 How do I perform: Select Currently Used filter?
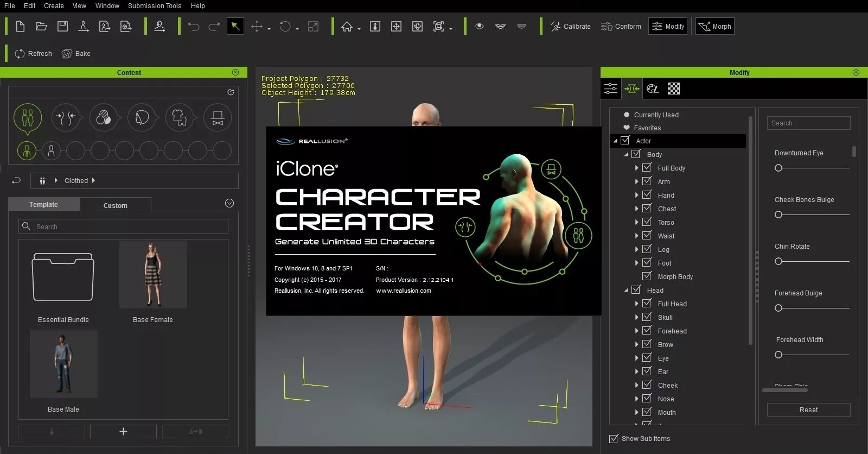click(656, 115)
